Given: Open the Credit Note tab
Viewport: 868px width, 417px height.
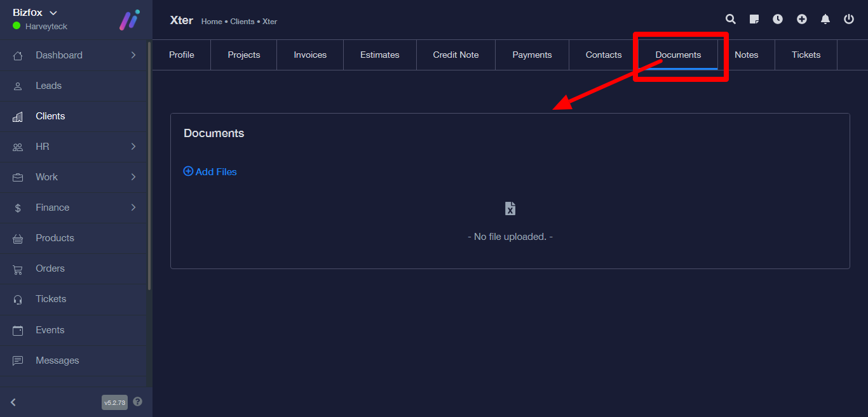Looking at the screenshot, I should (456, 55).
